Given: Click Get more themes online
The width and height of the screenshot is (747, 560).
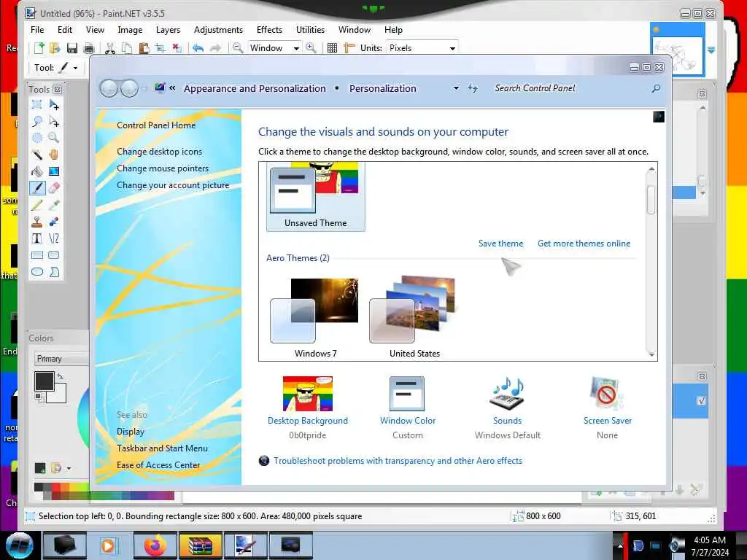Looking at the screenshot, I should tap(584, 244).
